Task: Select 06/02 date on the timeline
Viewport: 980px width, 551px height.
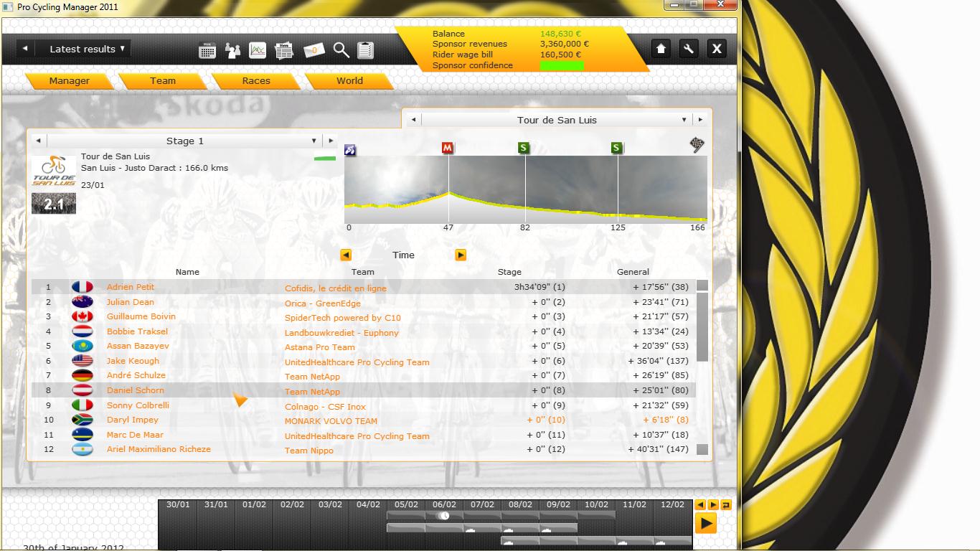Action: pos(444,504)
